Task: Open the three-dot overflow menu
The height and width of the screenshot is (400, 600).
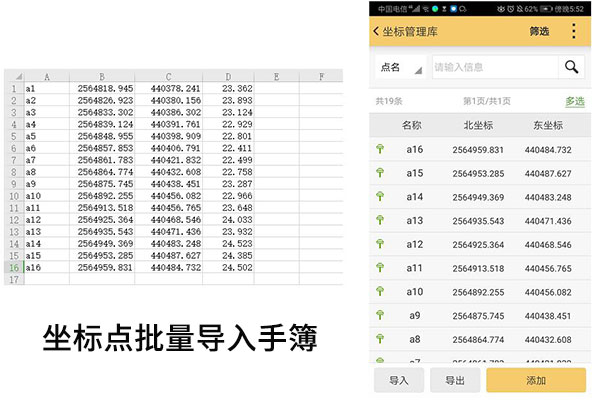Action: pos(573,31)
